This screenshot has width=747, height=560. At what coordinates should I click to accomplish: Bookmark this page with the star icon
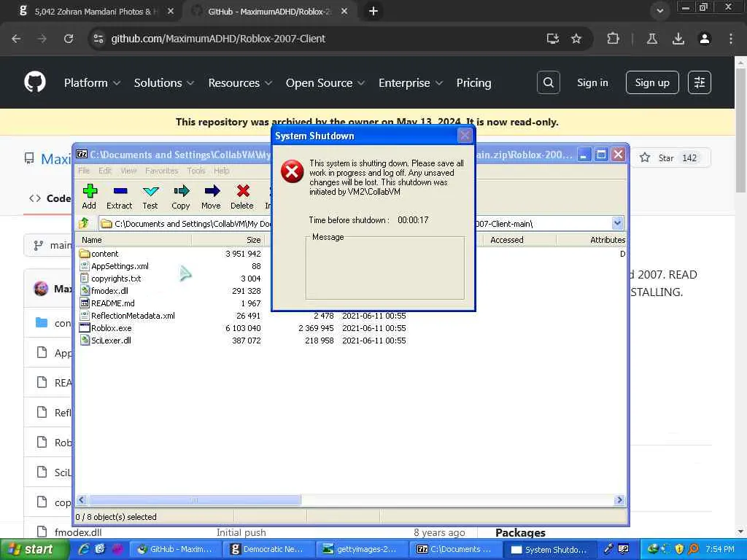(576, 39)
